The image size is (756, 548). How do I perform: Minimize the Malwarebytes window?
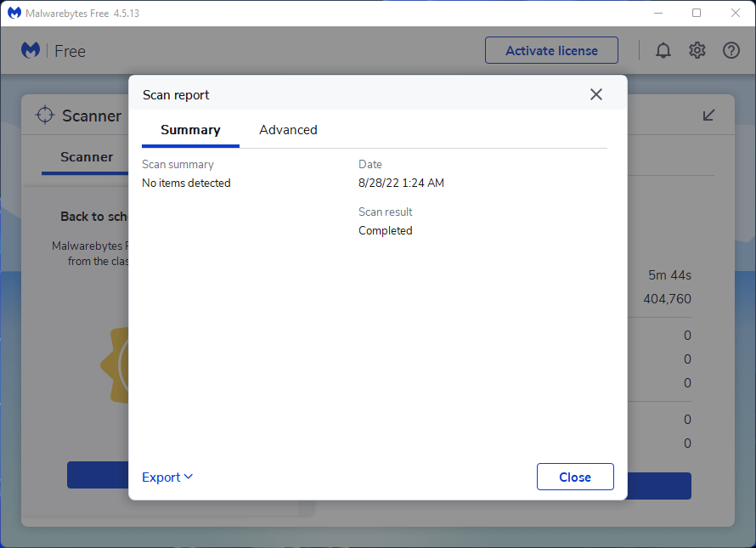(x=658, y=13)
